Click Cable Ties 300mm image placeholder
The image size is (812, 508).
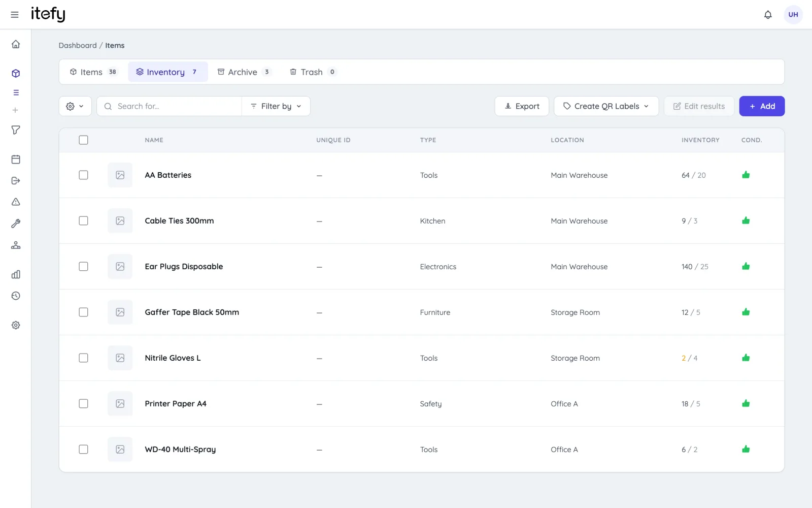(120, 220)
